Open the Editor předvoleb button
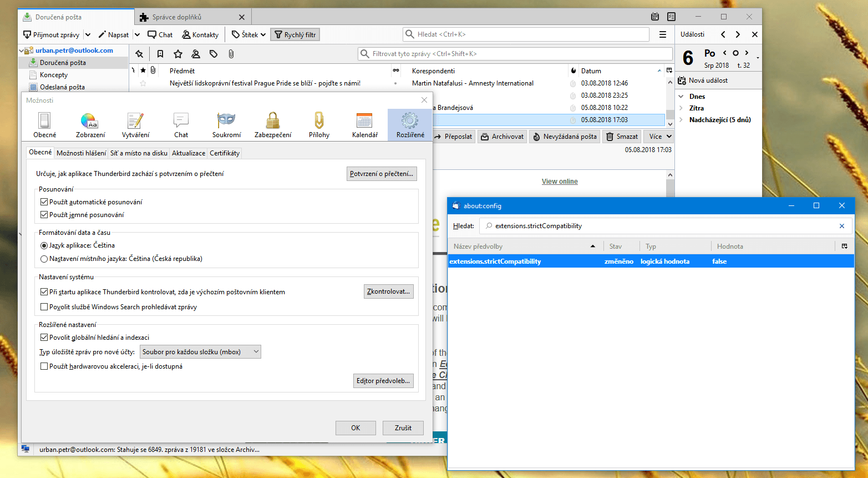Image resolution: width=868 pixels, height=478 pixels. pyautogui.click(x=383, y=381)
